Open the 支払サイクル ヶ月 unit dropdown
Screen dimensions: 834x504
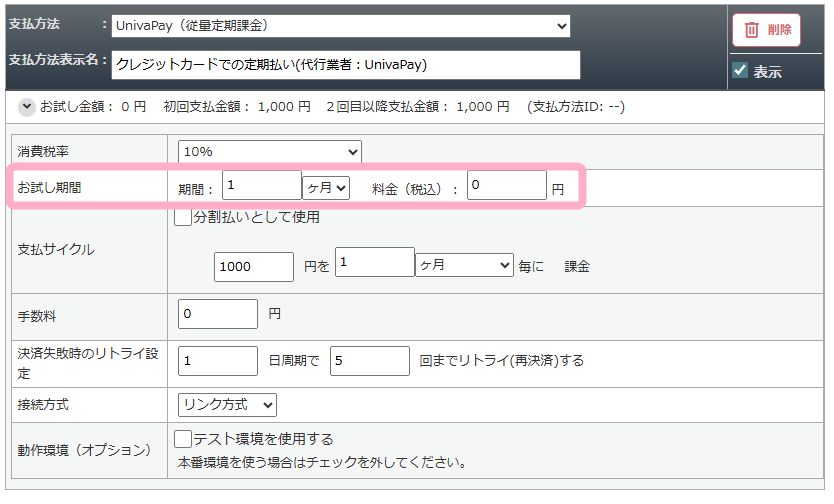click(x=464, y=265)
